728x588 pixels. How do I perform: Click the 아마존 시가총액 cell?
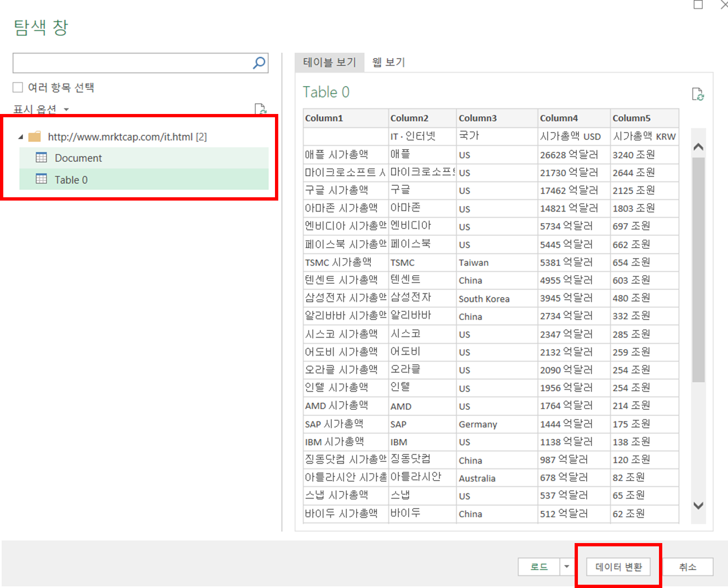tap(346, 208)
